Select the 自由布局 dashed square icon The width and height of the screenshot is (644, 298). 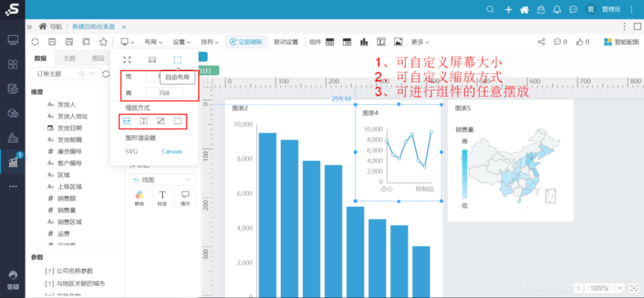[177, 60]
